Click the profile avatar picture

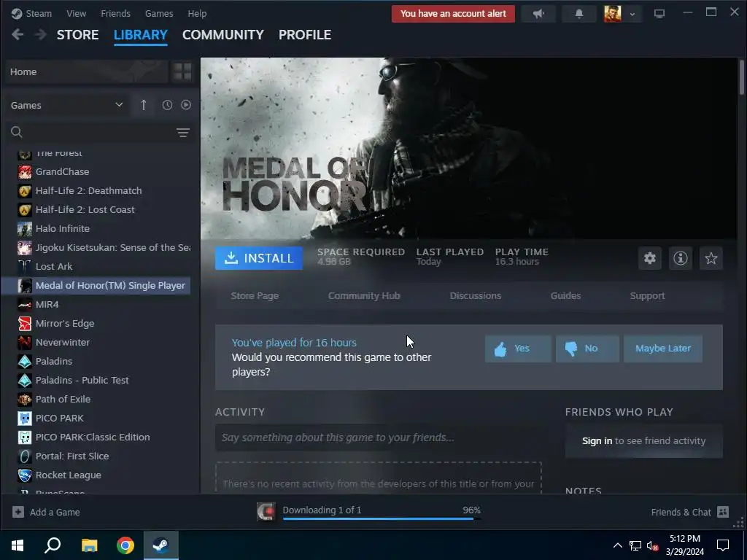tap(612, 14)
